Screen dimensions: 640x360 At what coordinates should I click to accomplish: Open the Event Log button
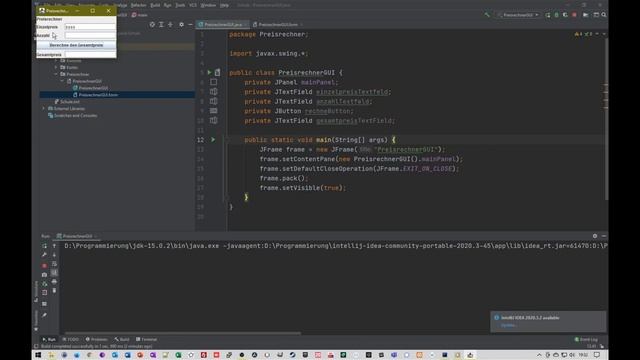pos(586,339)
